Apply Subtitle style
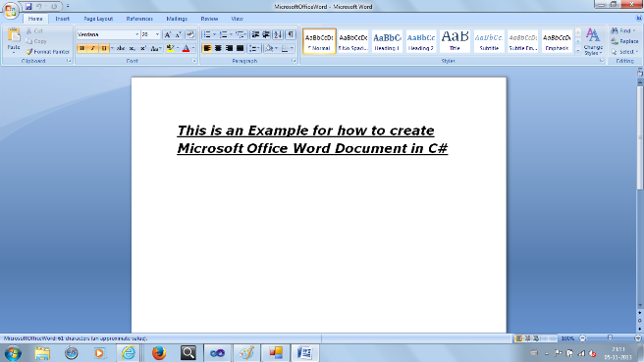The image size is (644, 362). (489, 41)
